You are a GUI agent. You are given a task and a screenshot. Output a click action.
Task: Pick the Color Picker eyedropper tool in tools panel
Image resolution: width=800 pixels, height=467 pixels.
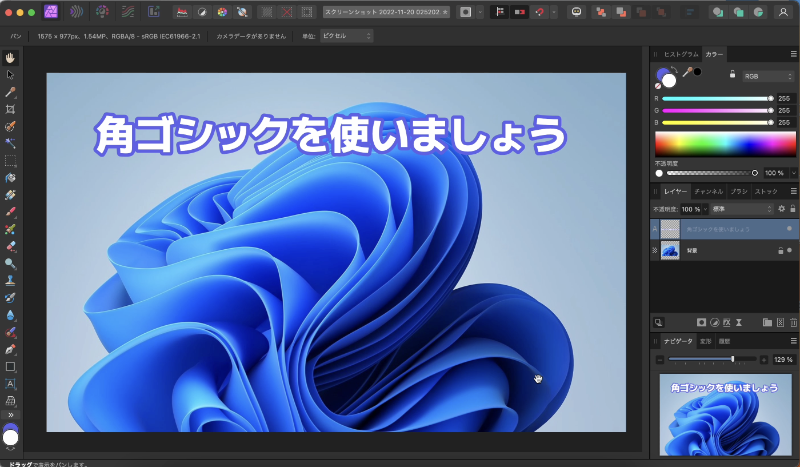10,92
